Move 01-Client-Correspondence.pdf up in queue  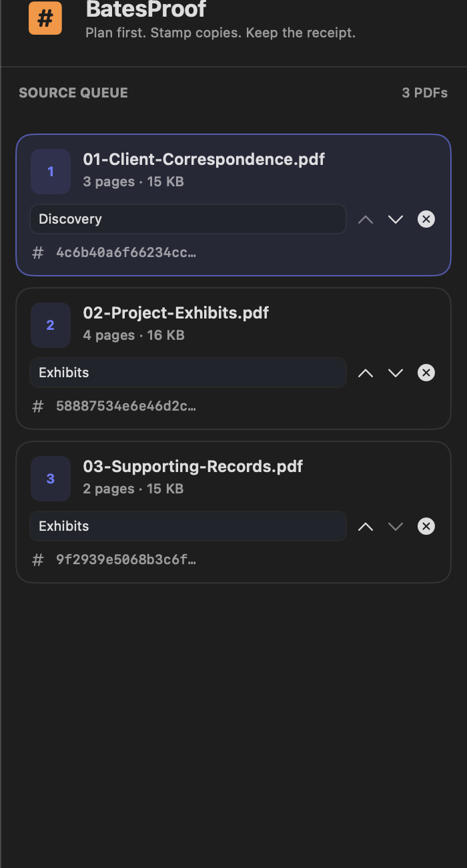click(366, 219)
